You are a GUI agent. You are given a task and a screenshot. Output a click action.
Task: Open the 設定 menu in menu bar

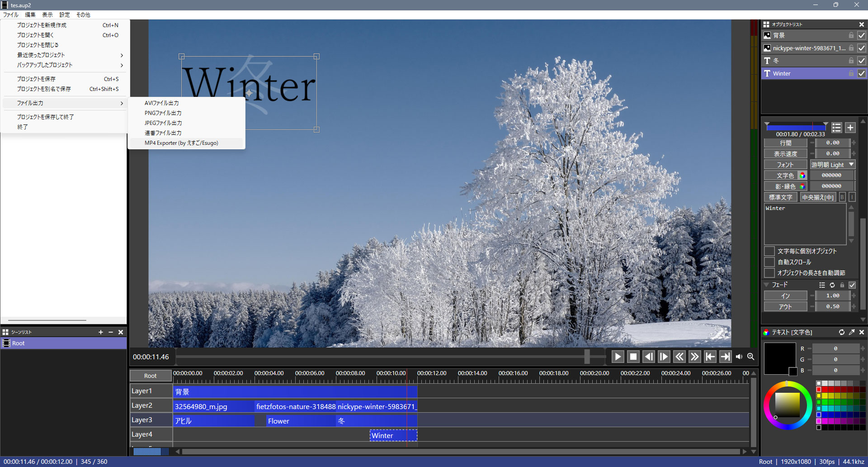click(65, 15)
